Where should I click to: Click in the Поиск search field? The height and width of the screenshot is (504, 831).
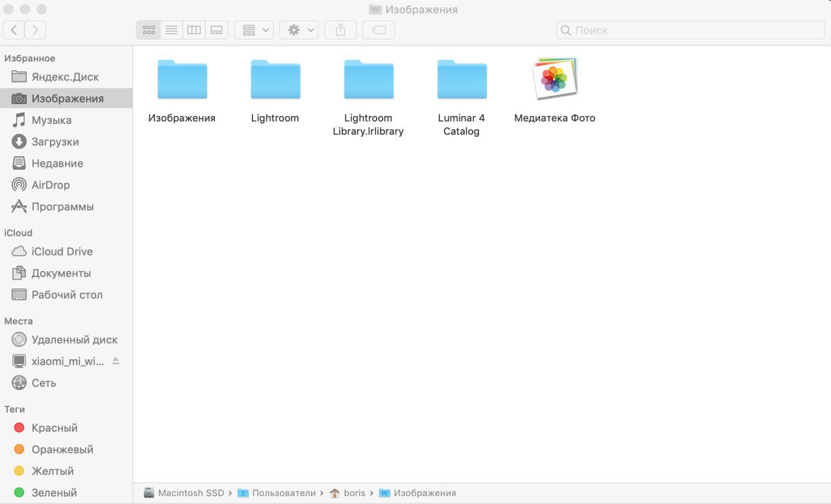click(691, 30)
